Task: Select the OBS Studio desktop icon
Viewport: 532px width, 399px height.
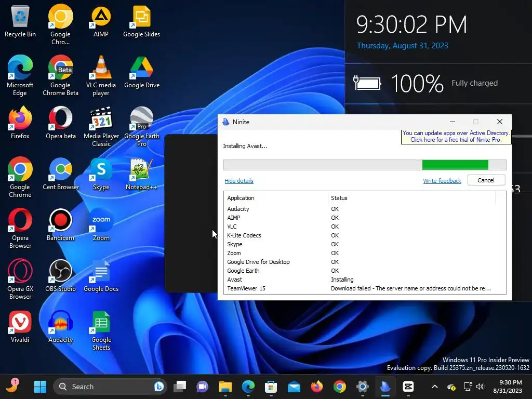Action: coord(60,275)
